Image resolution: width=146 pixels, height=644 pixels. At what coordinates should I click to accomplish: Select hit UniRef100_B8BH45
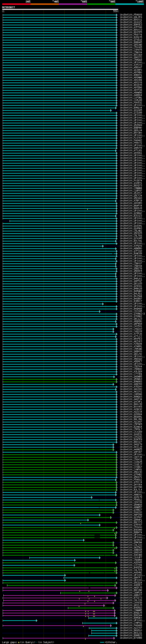pos(131,42)
